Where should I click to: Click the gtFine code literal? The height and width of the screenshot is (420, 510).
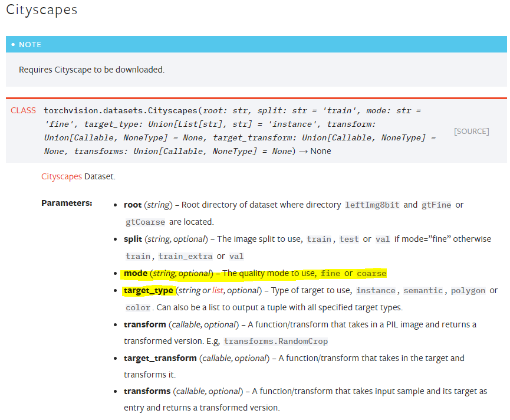[436, 205]
